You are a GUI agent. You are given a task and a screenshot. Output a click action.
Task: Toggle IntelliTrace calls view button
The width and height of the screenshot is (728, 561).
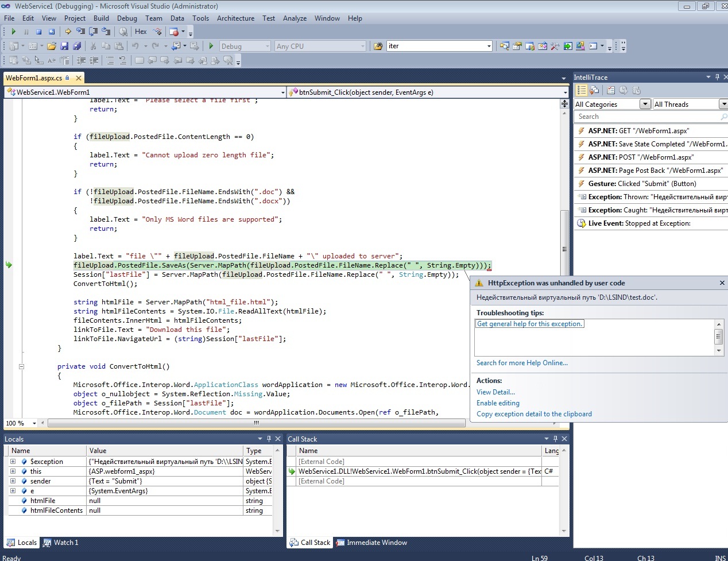click(594, 90)
